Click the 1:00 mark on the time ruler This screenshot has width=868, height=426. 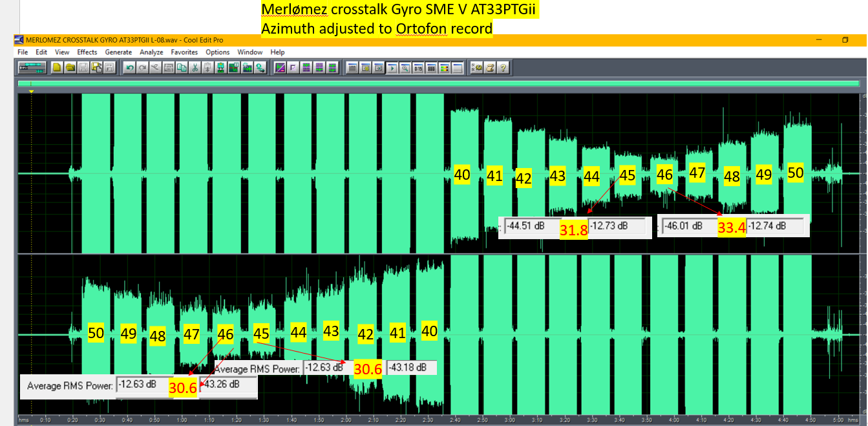pyautogui.click(x=182, y=419)
